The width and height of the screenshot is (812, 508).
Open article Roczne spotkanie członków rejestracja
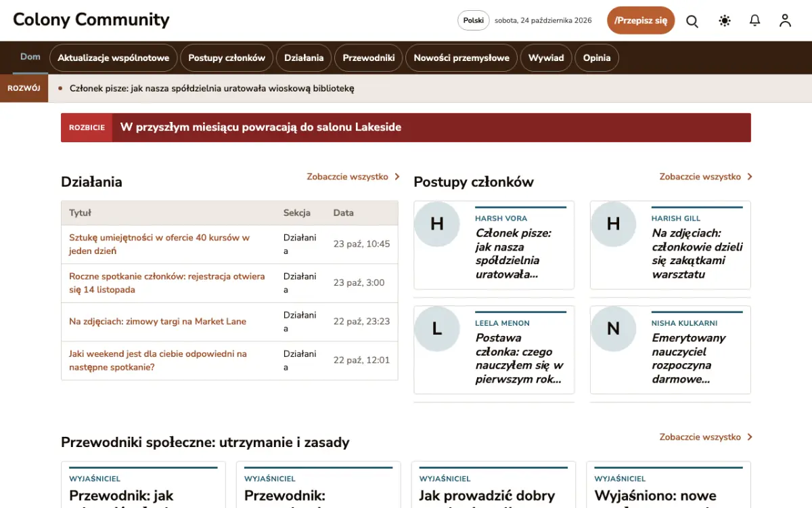pyautogui.click(x=167, y=283)
